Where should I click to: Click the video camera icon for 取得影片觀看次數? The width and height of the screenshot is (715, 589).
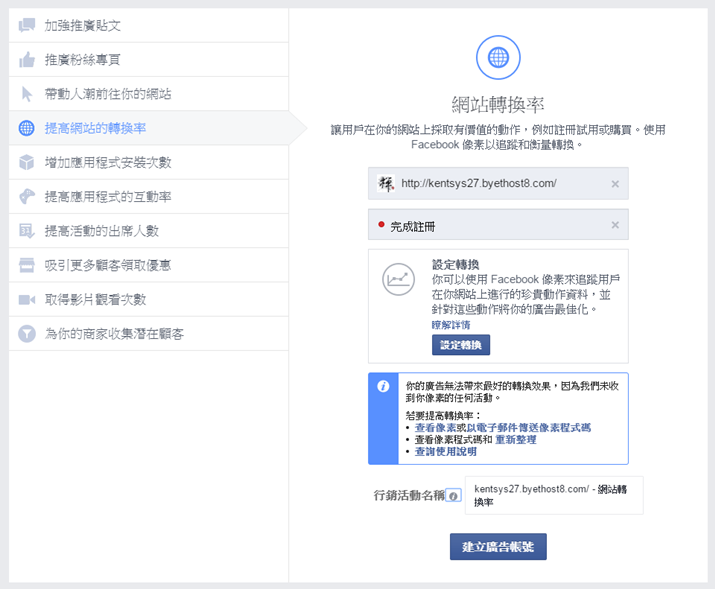[x=27, y=299]
